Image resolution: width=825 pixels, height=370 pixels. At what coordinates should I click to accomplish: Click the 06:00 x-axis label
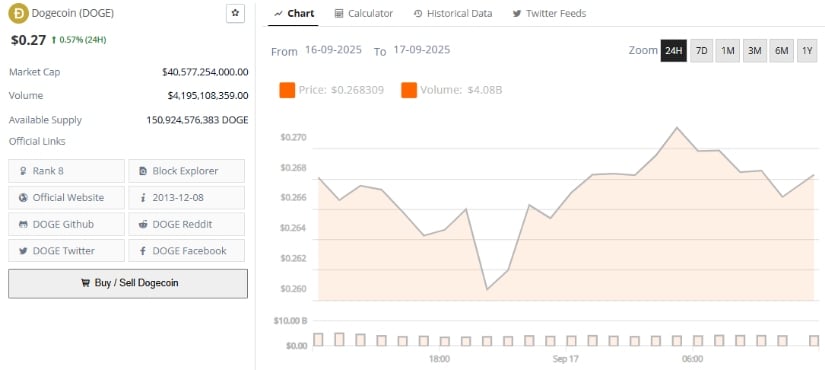692,359
